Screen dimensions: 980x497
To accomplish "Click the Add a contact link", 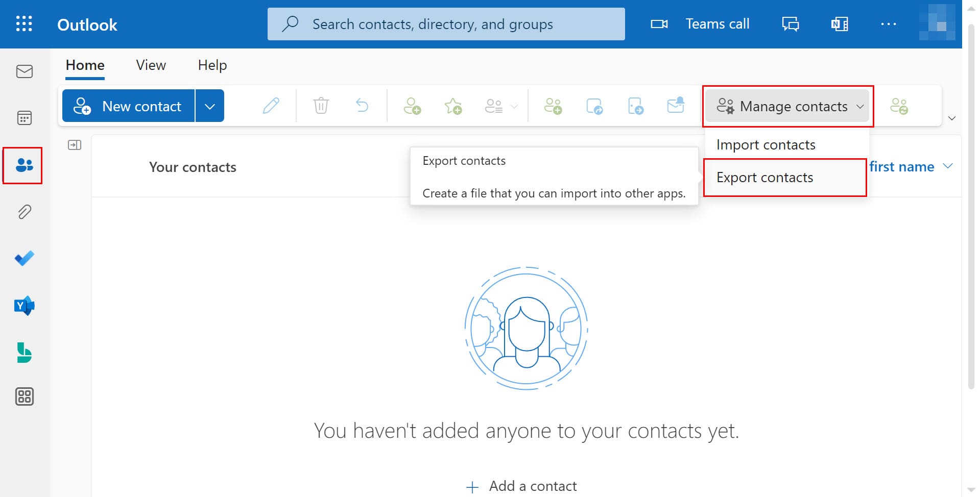I will (x=521, y=486).
